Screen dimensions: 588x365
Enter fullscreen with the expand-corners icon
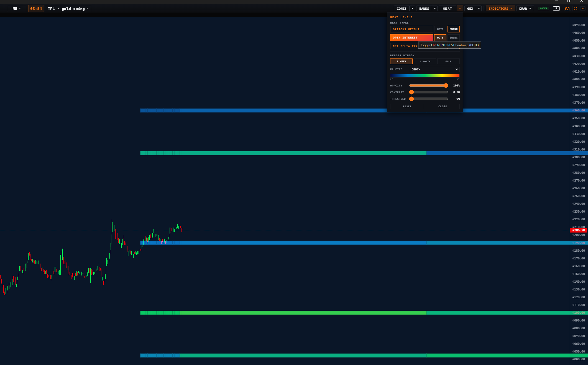[x=576, y=9]
